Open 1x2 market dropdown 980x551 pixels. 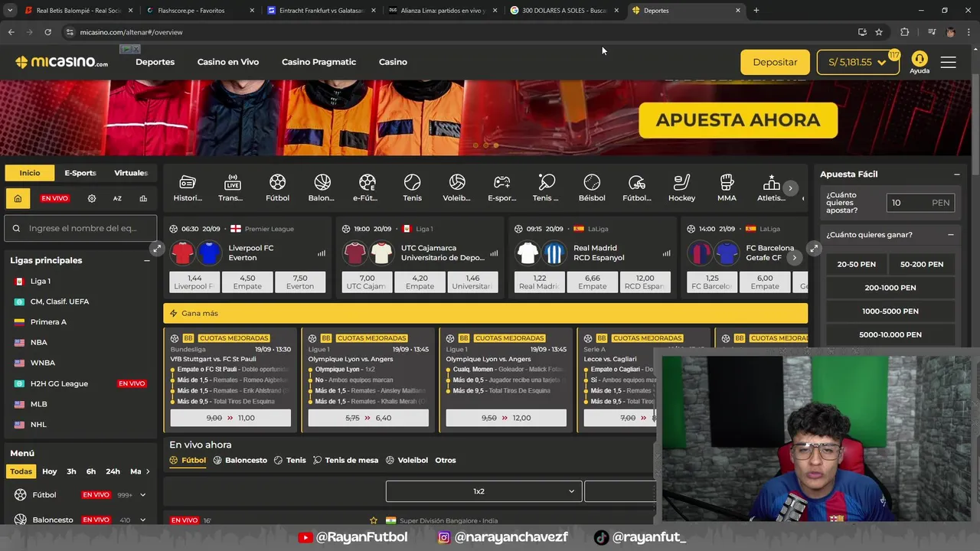tap(483, 491)
